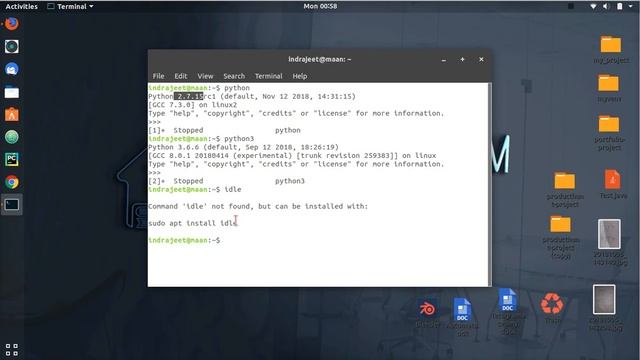The height and width of the screenshot is (360, 640).
Task: Open the dark round dock icon below Firefox
Action: (12, 47)
